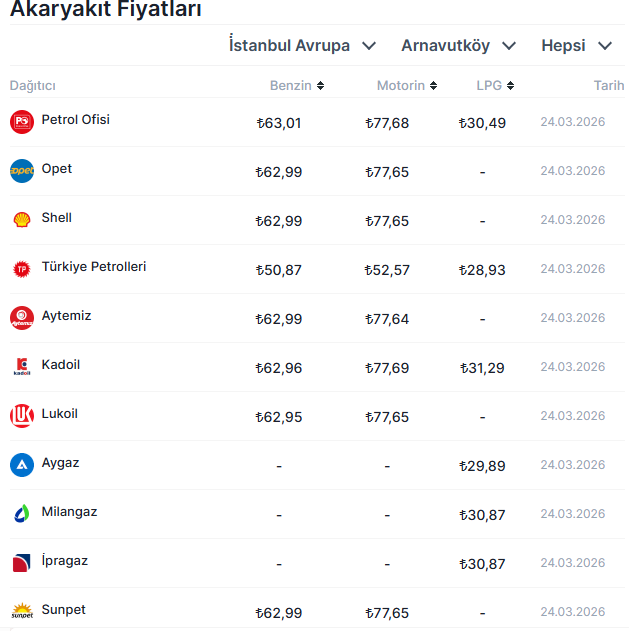This screenshot has width=629, height=631.
Task: Click the Sunpet logo icon
Action: 22,611
